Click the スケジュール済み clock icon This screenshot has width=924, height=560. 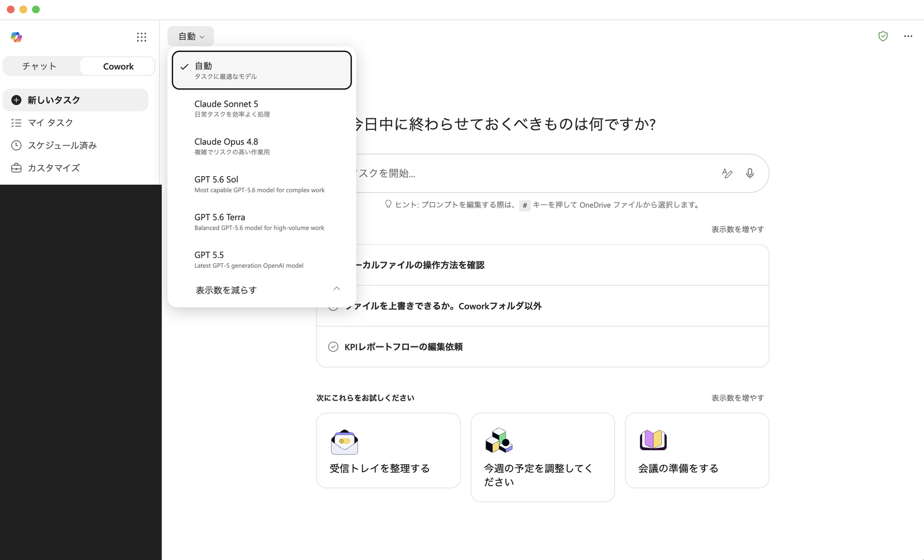pyautogui.click(x=16, y=145)
